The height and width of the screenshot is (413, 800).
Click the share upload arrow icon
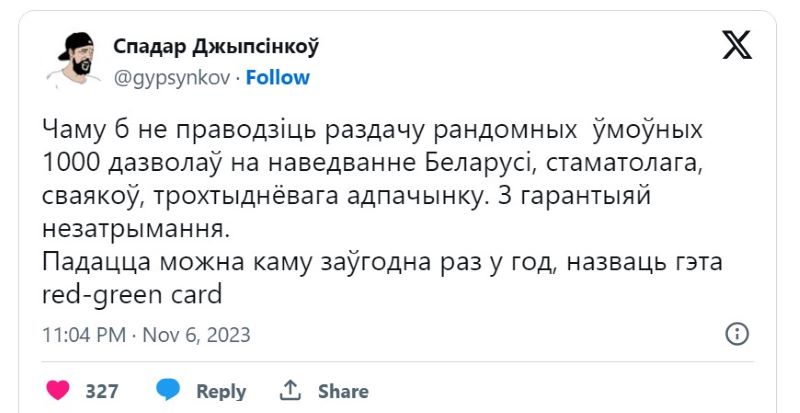coord(291,390)
